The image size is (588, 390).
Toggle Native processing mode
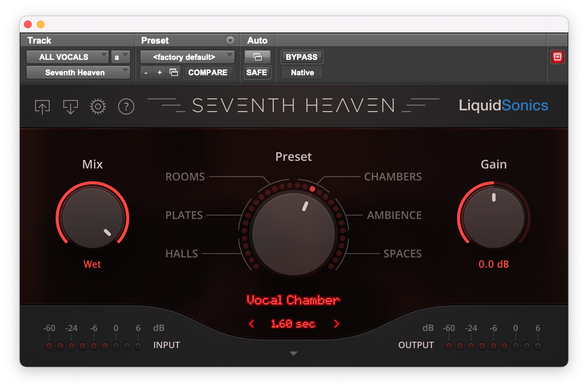pyautogui.click(x=302, y=72)
